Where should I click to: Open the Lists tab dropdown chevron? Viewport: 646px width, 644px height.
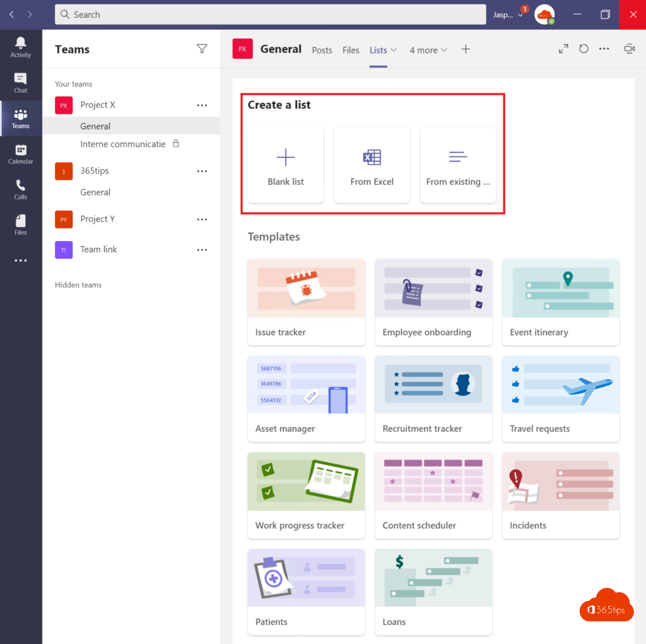(394, 50)
